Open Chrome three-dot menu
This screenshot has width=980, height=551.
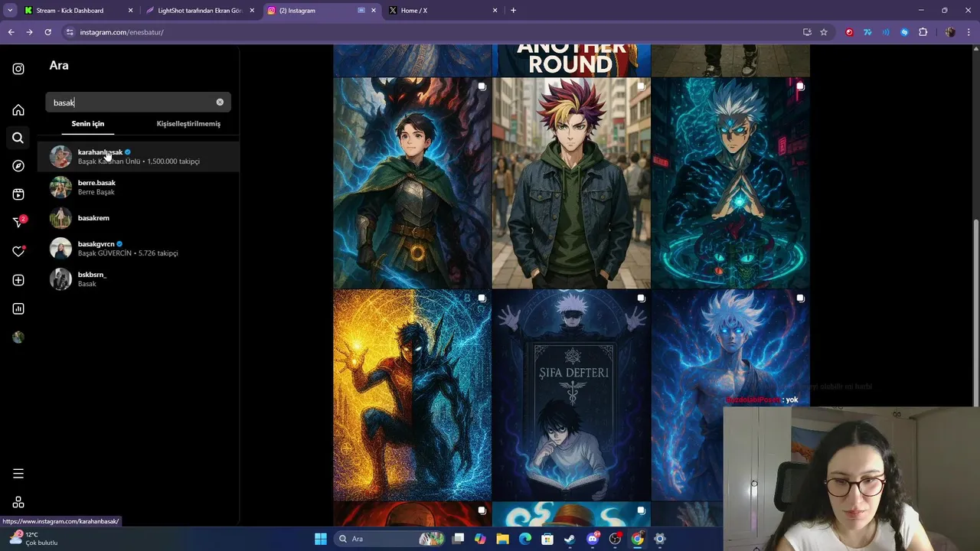click(969, 32)
